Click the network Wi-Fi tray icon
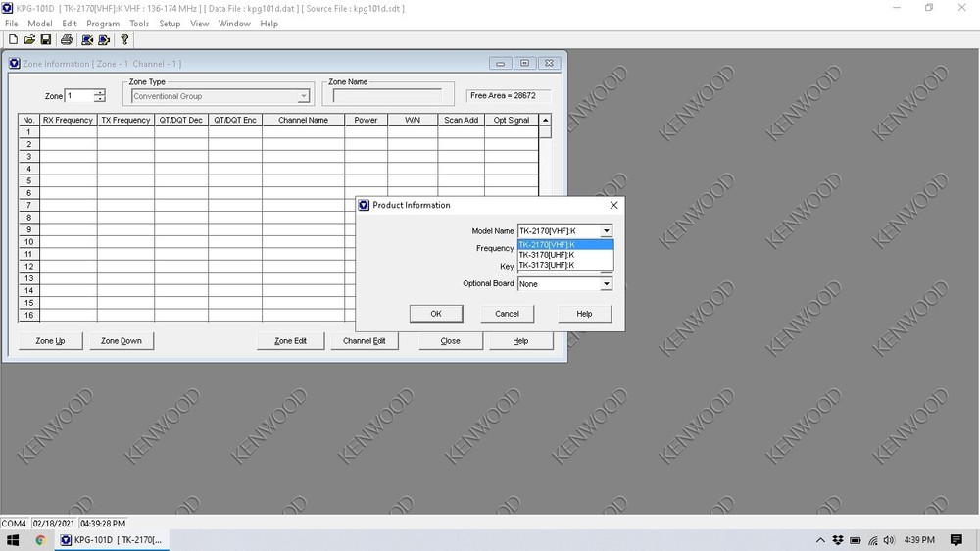Image resolution: width=980 pixels, height=551 pixels. (x=873, y=540)
